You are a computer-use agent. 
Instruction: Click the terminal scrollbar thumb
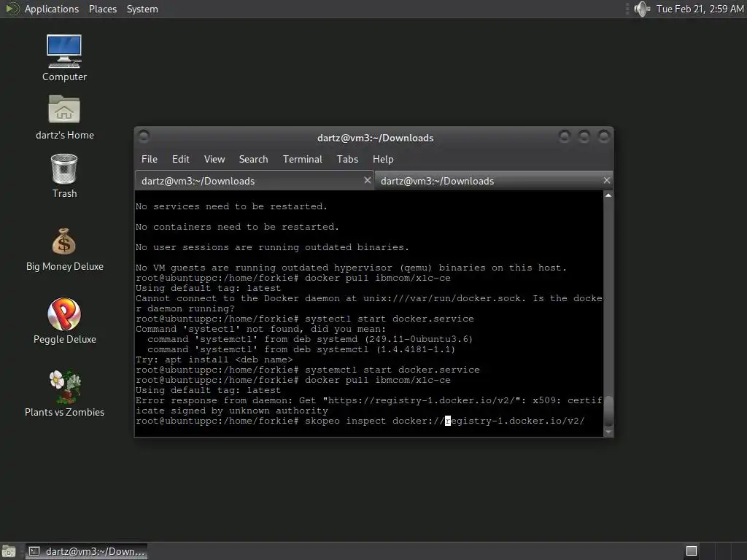coord(608,410)
